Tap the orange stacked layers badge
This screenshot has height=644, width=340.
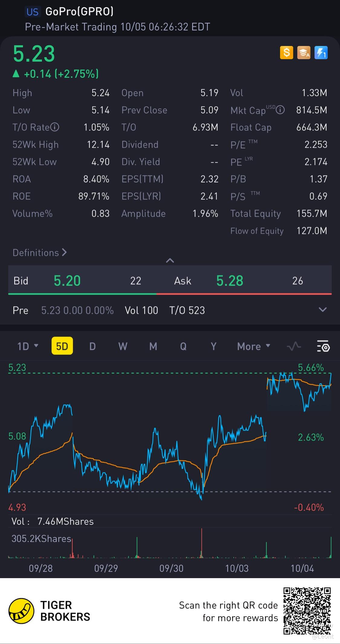(304, 53)
